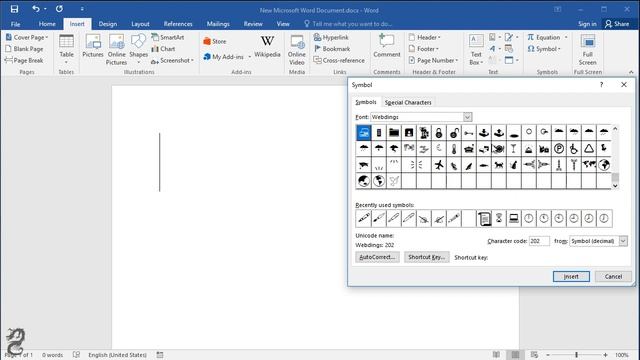Click the symbol grid scroll down arrow
640x360 pixels.
click(615, 186)
